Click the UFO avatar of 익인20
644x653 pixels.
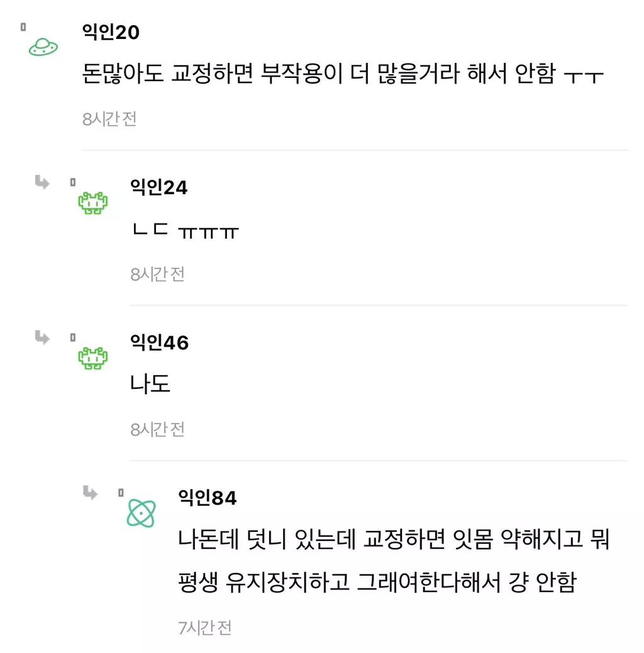pos(43,46)
